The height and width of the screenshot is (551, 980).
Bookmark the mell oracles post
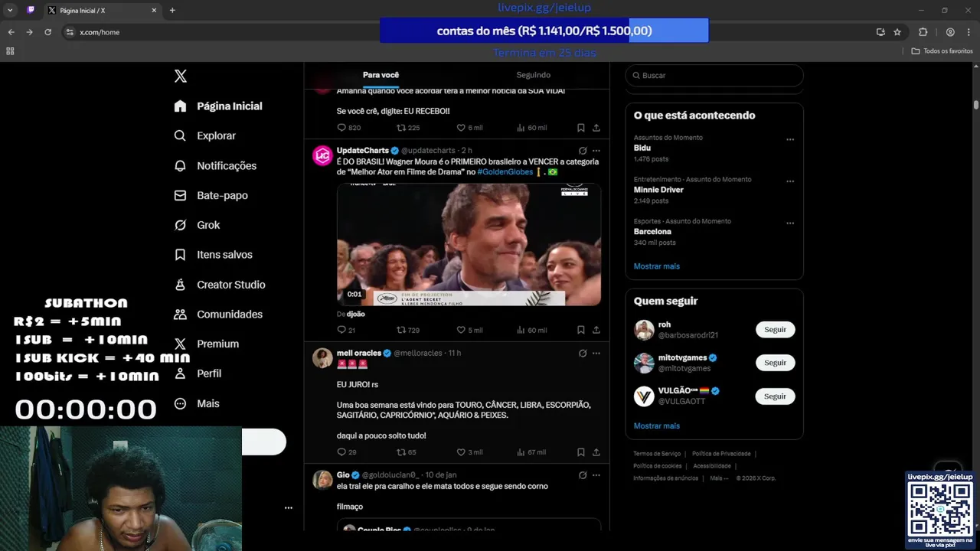pos(581,452)
